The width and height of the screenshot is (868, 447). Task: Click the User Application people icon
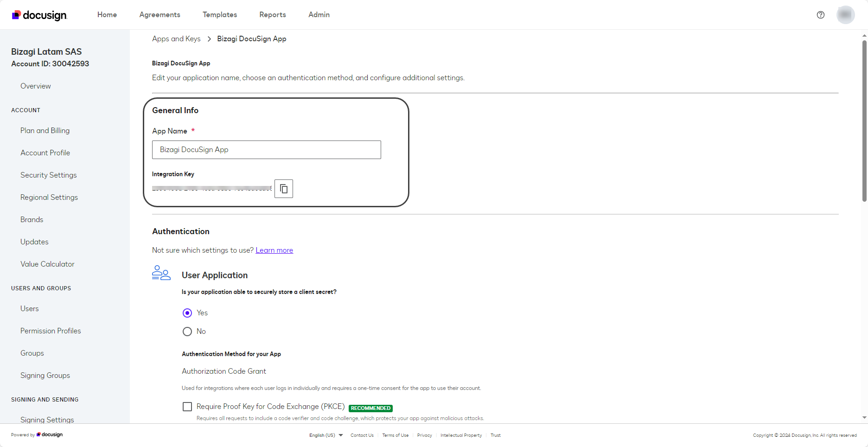click(x=161, y=273)
